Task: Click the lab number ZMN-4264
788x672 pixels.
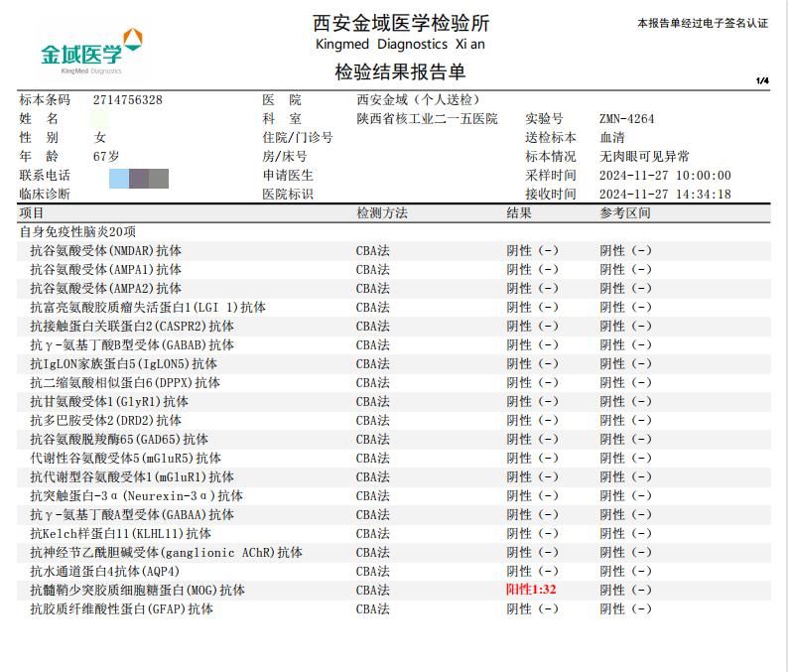Action: 626,119
